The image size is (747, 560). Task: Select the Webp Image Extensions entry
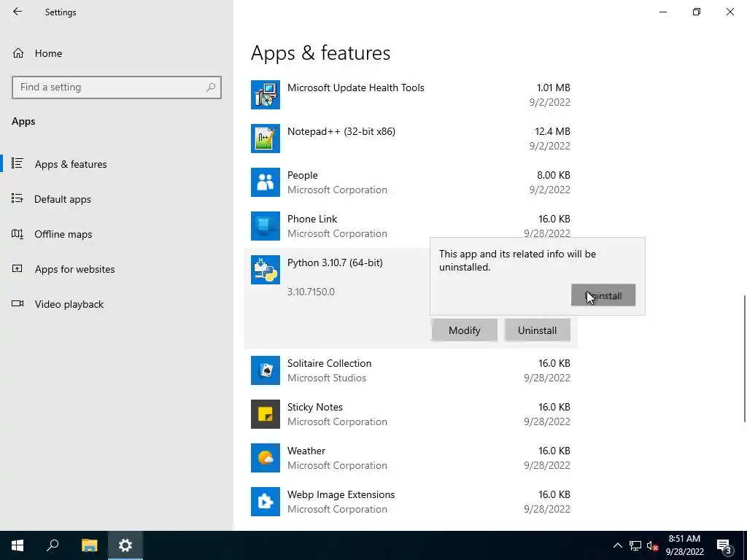pyautogui.click(x=411, y=502)
